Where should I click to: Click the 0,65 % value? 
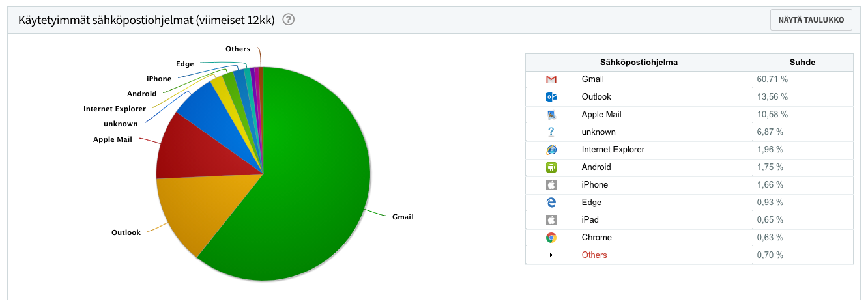(770, 220)
